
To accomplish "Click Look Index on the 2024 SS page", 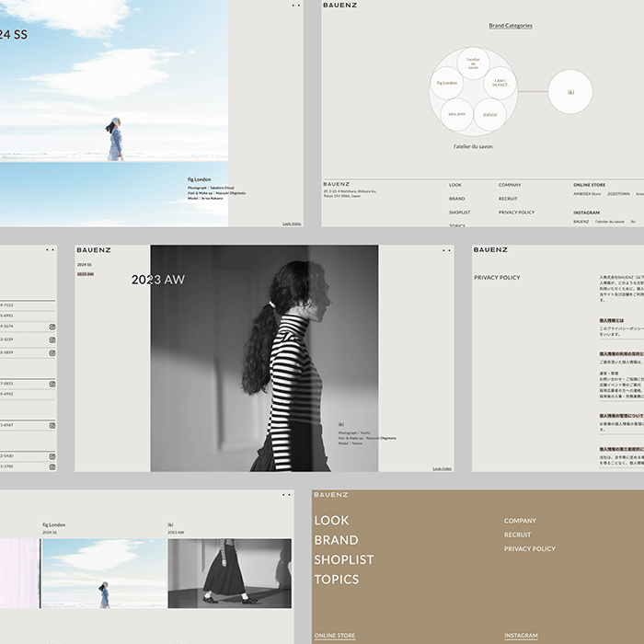I will point(292,224).
